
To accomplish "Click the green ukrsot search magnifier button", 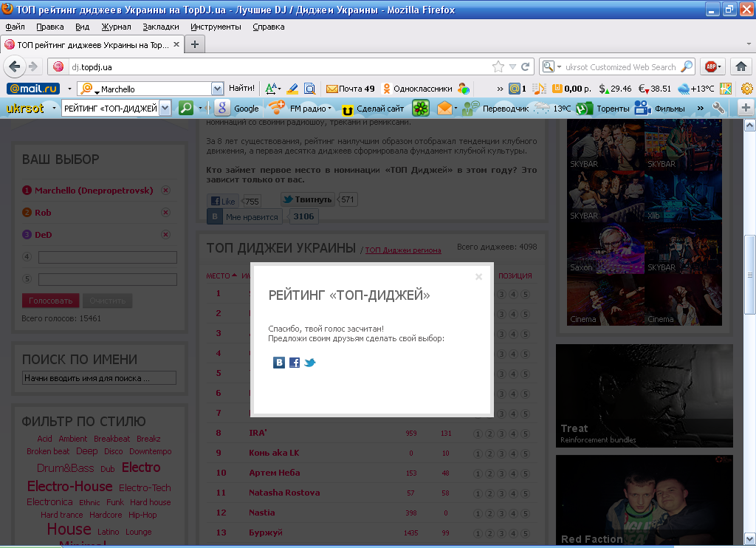I will pyautogui.click(x=185, y=108).
